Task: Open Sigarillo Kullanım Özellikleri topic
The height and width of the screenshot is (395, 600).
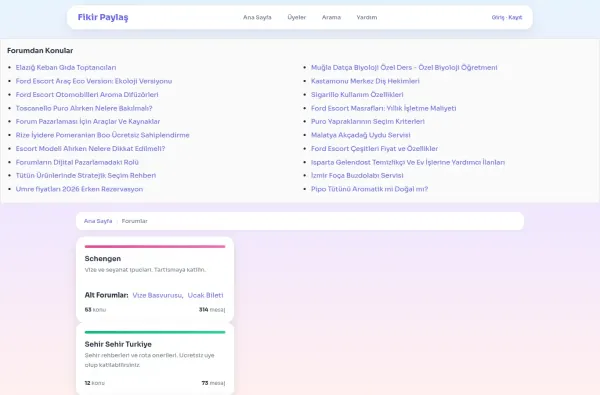Action: [357, 95]
